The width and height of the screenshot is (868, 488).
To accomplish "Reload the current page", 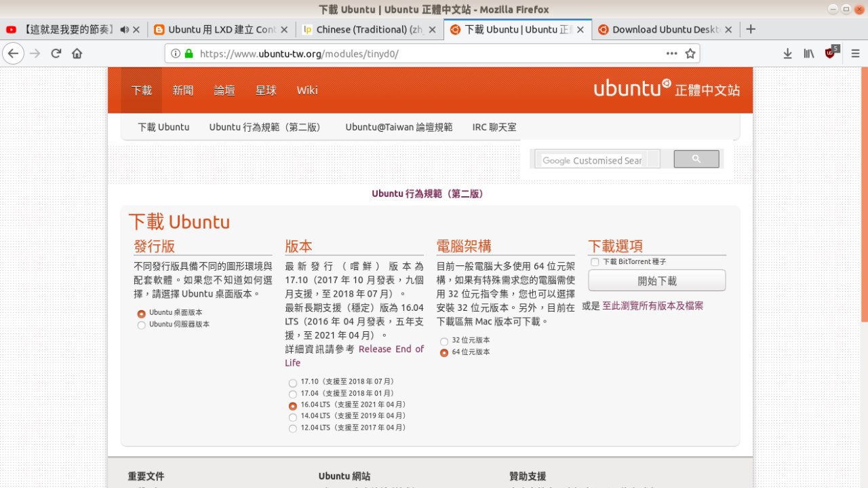I will (x=56, y=54).
